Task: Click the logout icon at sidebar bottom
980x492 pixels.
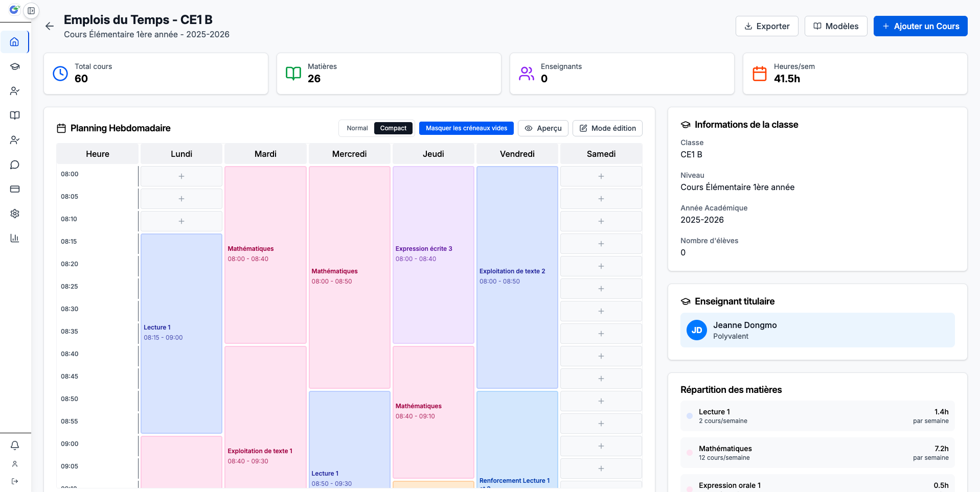Action: click(x=14, y=481)
